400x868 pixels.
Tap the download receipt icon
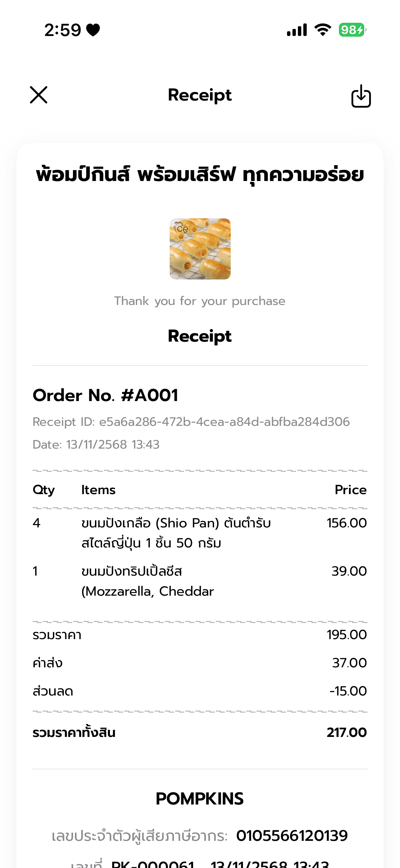click(361, 96)
